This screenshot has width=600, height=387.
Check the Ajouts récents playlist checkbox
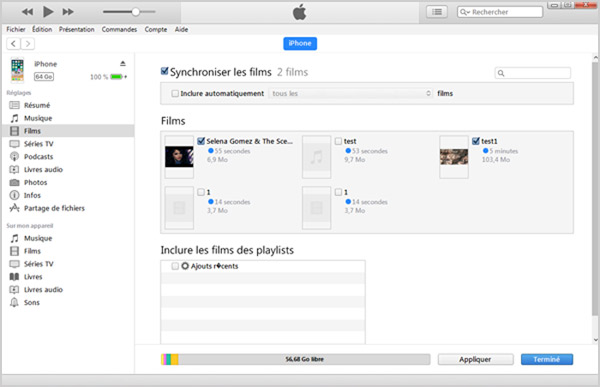(175, 266)
